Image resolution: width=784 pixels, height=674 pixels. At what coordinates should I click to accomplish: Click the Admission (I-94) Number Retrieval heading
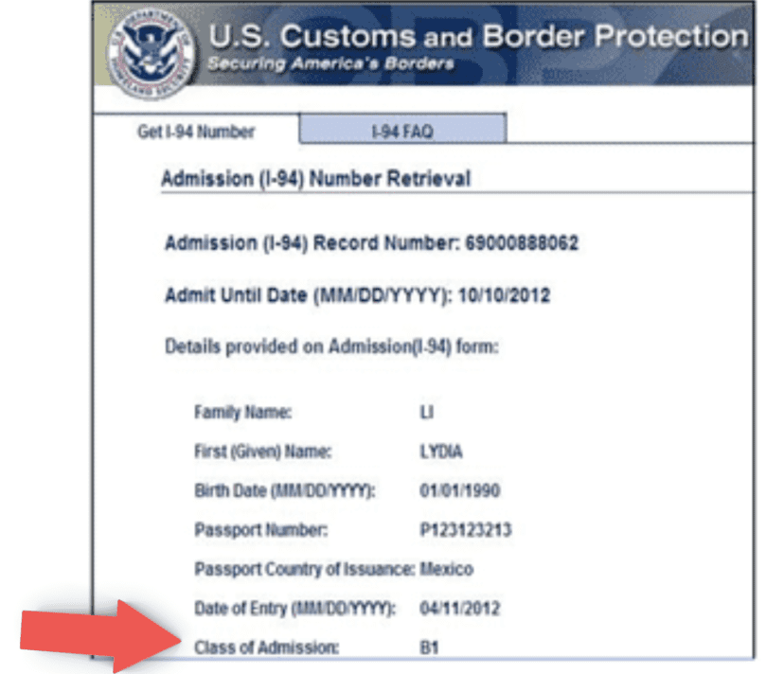coord(315,179)
